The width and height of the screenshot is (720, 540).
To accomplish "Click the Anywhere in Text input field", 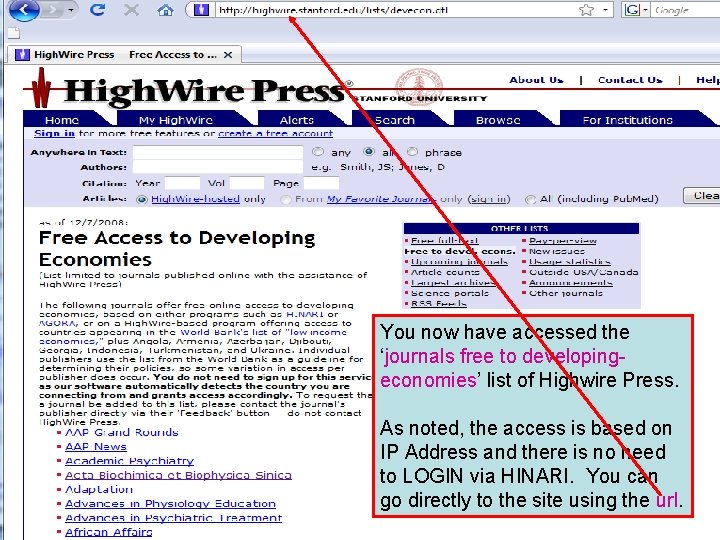I will point(218,152).
